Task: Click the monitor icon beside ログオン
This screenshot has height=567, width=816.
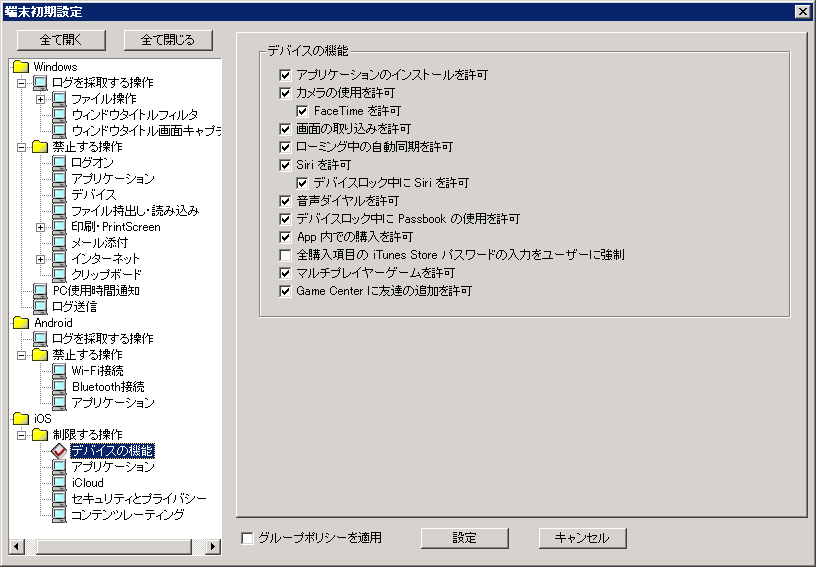Action: tap(59, 163)
